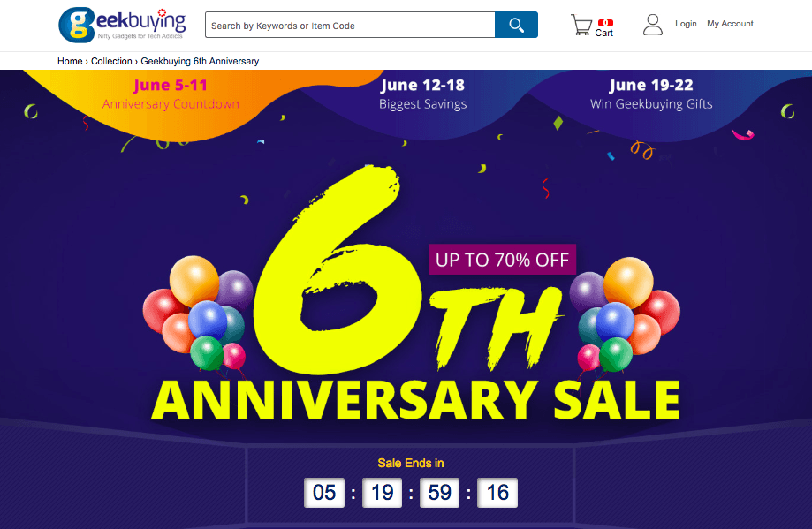Open Collection in the breadcrumb
This screenshot has height=529, width=812.
111,61
